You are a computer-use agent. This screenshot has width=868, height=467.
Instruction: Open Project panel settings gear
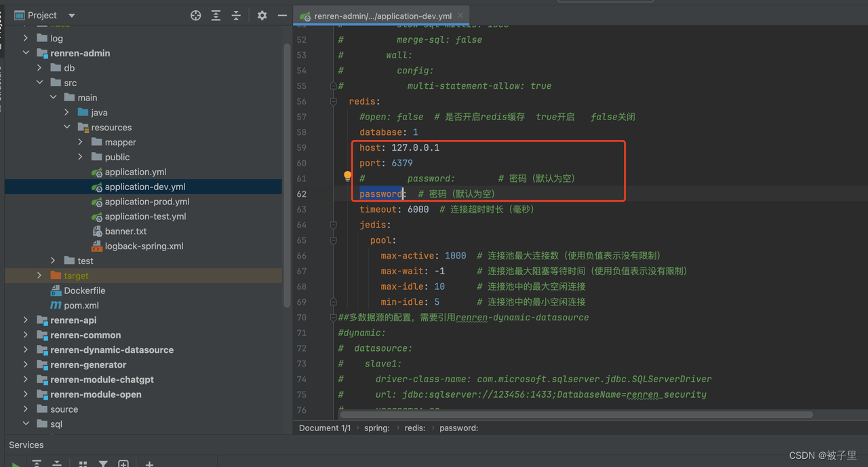pyautogui.click(x=262, y=15)
